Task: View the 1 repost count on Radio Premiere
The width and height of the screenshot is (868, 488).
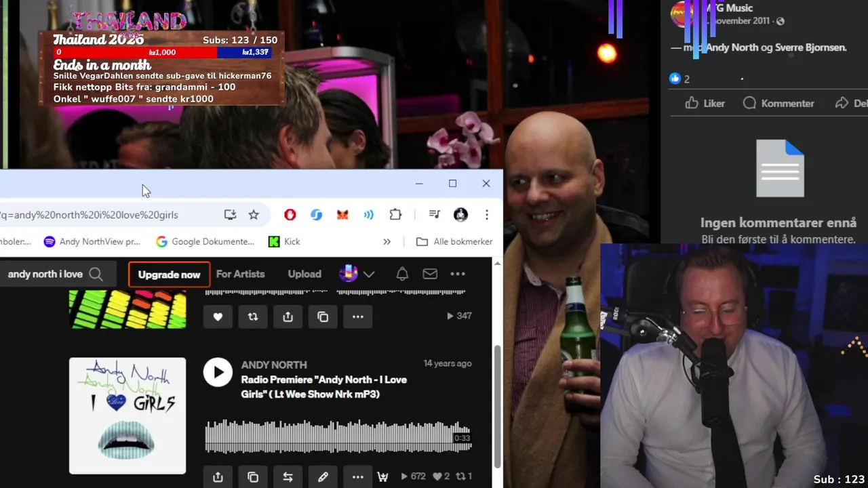Action: 463,476
